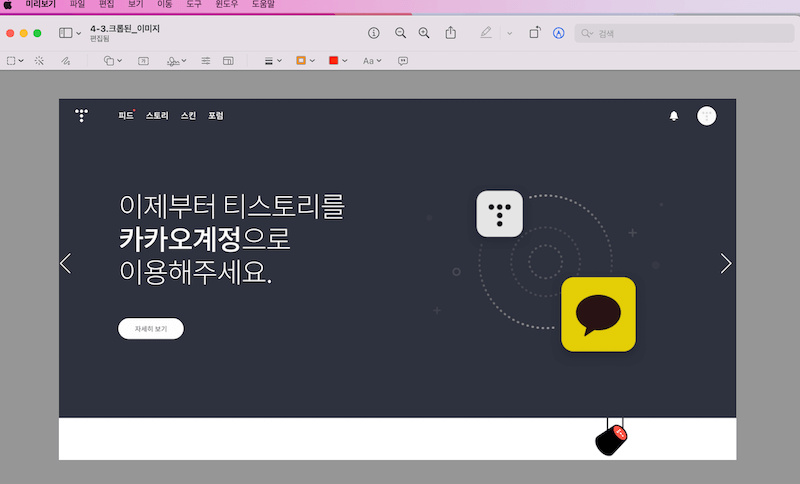Click the banner headline 카카오계정으로
The width and height of the screenshot is (800, 484).
[205, 239]
